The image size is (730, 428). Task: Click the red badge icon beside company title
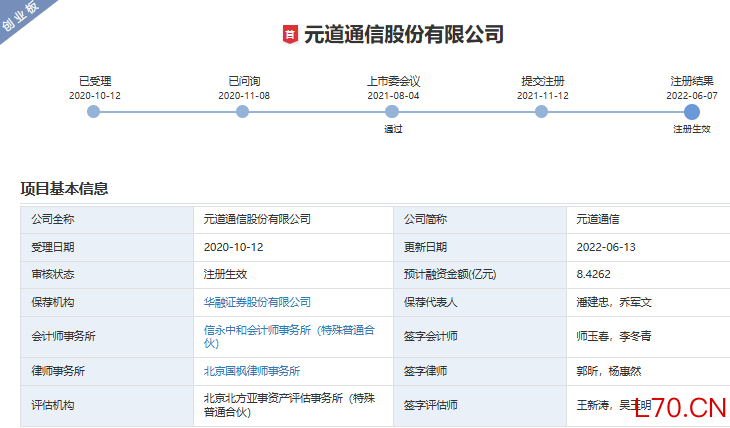pos(290,34)
